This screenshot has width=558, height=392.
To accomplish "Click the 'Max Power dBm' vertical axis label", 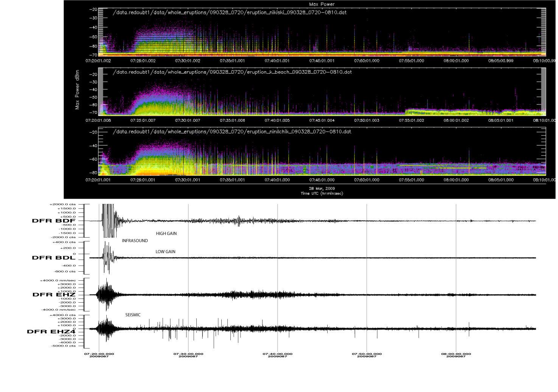I will click(x=77, y=90).
